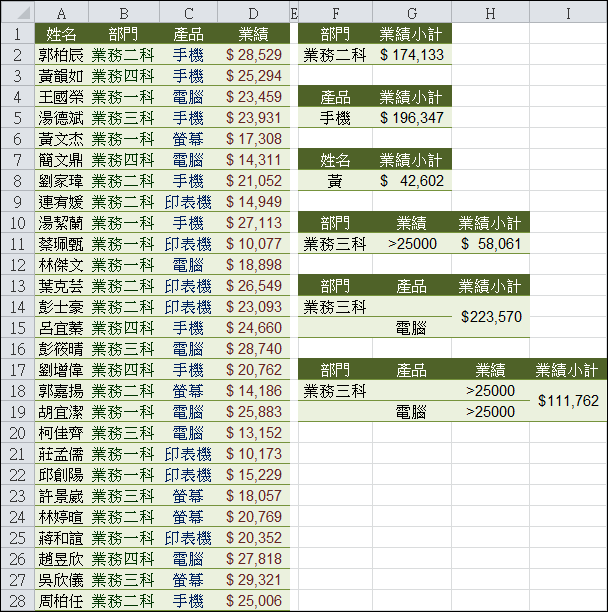
Task: Select row 14 header
Action: pos(18,307)
